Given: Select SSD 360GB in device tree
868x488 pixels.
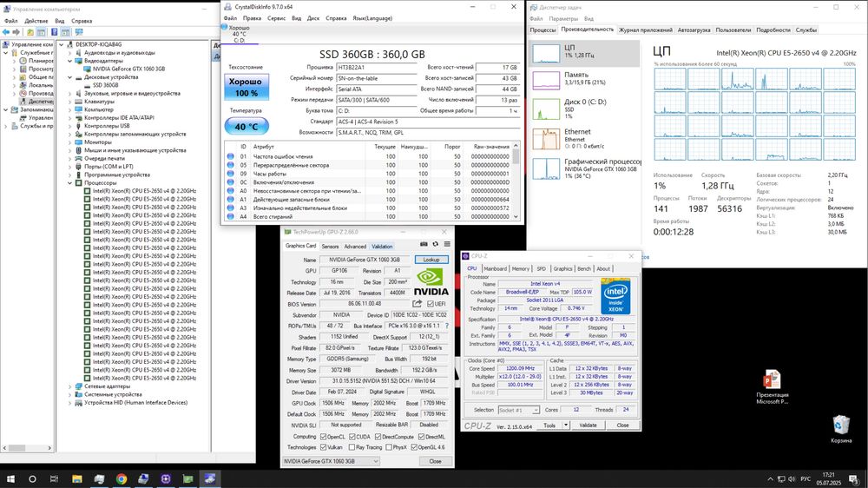Looking at the screenshot, I should (105, 85).
